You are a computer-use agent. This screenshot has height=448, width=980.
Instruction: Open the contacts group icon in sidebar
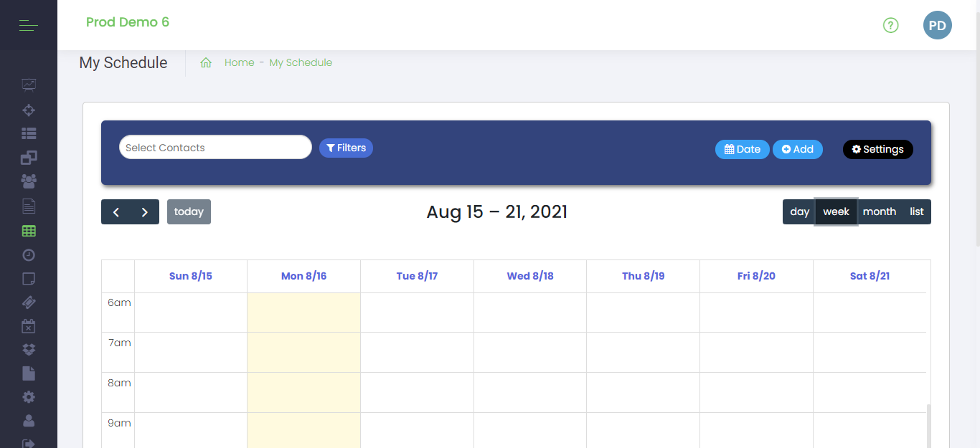pos(29,181)
